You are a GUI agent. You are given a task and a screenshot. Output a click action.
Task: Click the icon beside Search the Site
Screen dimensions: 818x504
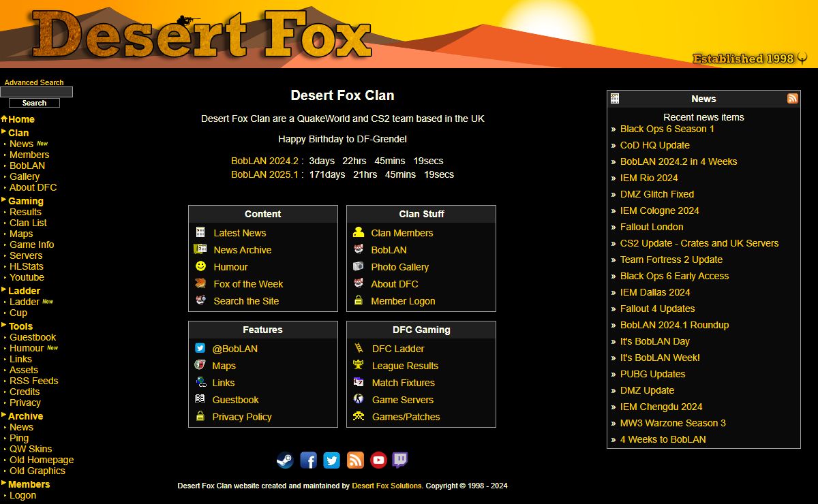[x=200, y=300]
